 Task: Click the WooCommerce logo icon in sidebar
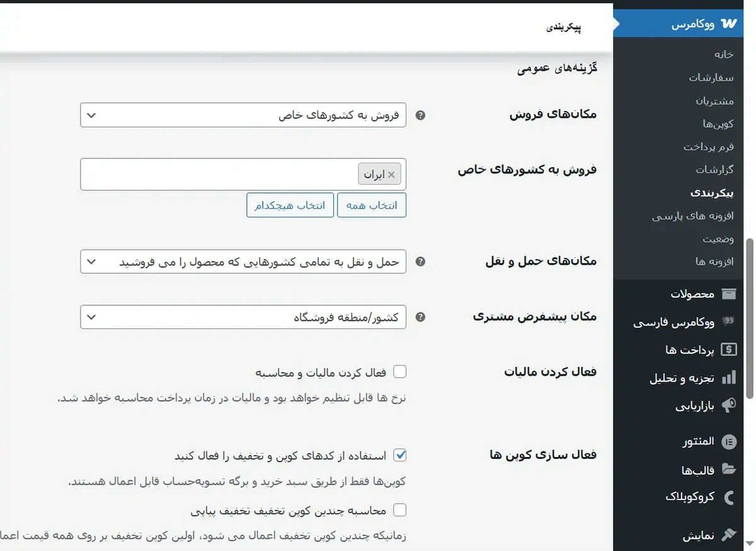729,24
